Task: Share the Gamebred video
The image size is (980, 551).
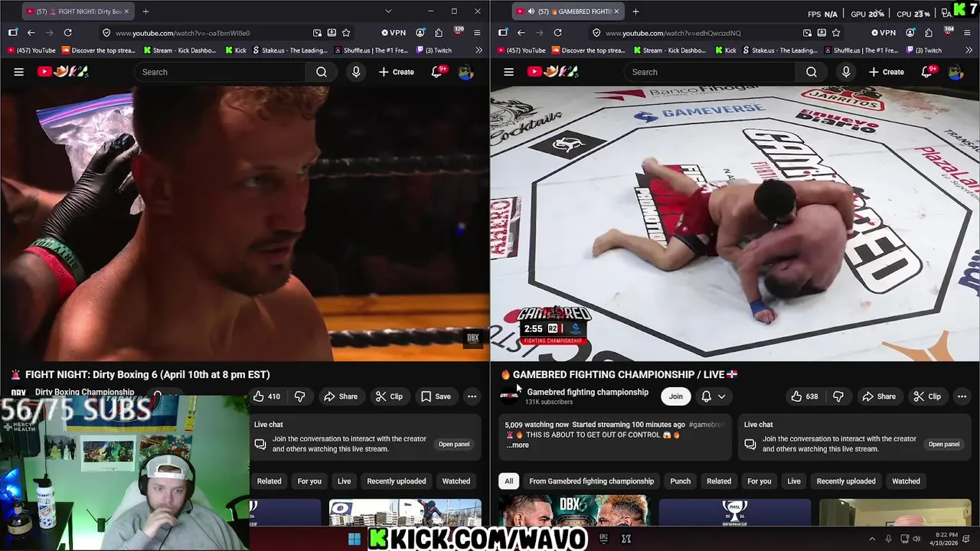Action: click(x=878, y=396)
